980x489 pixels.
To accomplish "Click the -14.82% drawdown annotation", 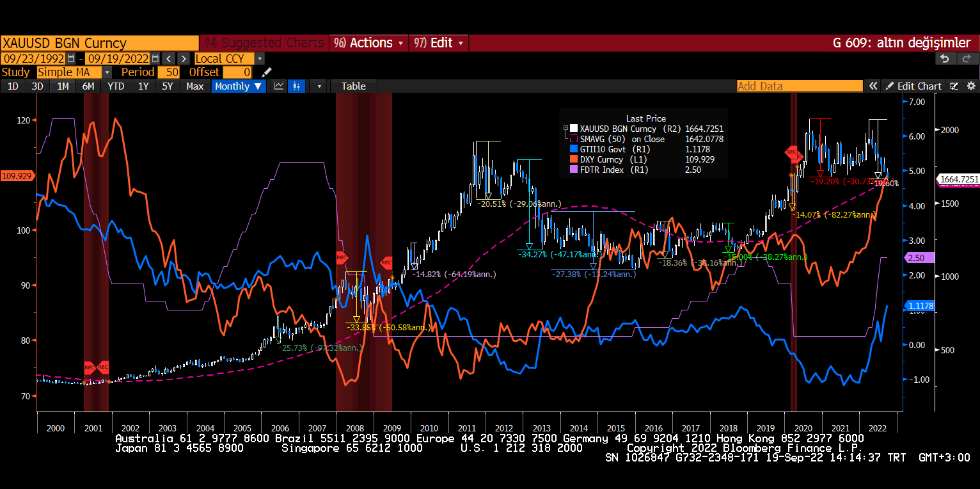I will [x=455, y=274].
